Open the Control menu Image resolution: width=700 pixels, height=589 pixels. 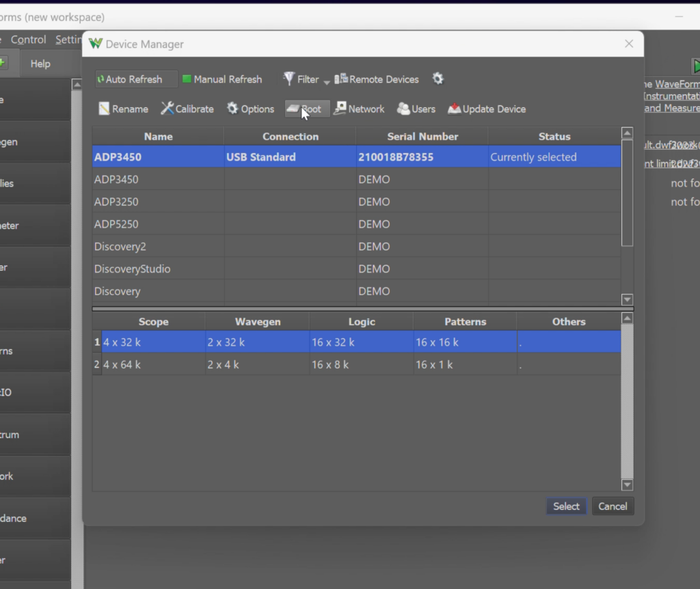click(x=28, y=40)
